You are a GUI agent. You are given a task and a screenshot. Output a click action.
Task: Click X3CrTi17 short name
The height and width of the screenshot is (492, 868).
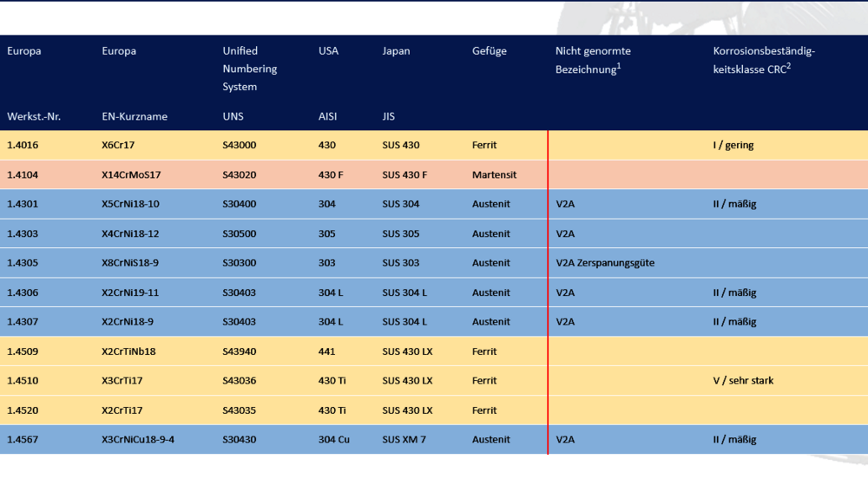(x=122, y=381)
